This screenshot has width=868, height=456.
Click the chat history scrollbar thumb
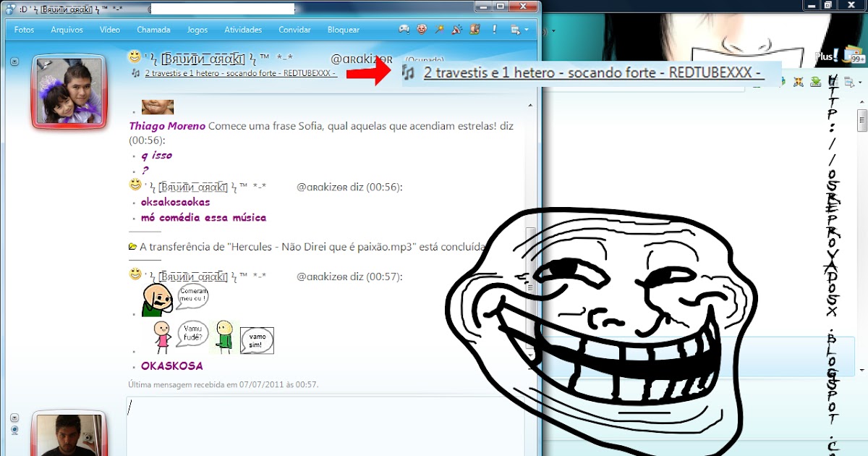point(530,290)
